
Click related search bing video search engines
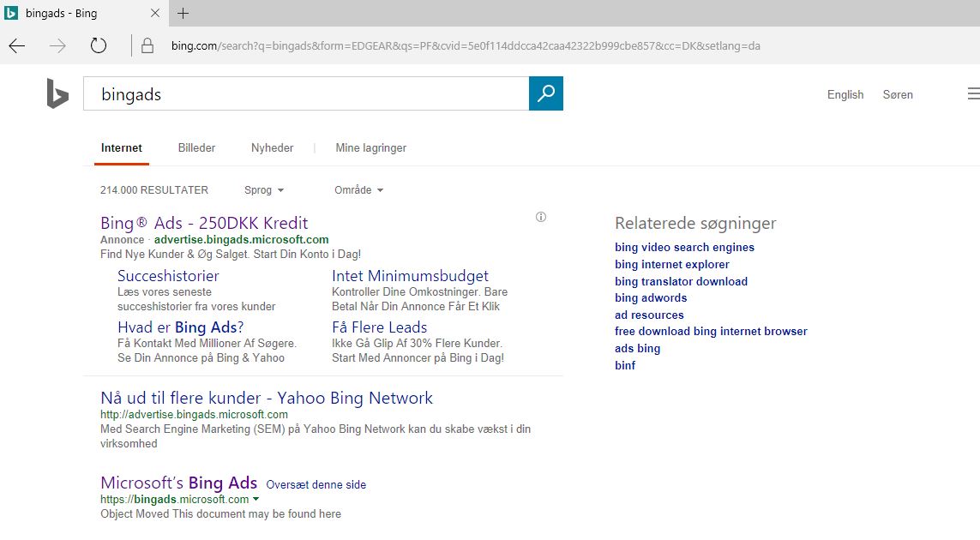coord(684,248)
